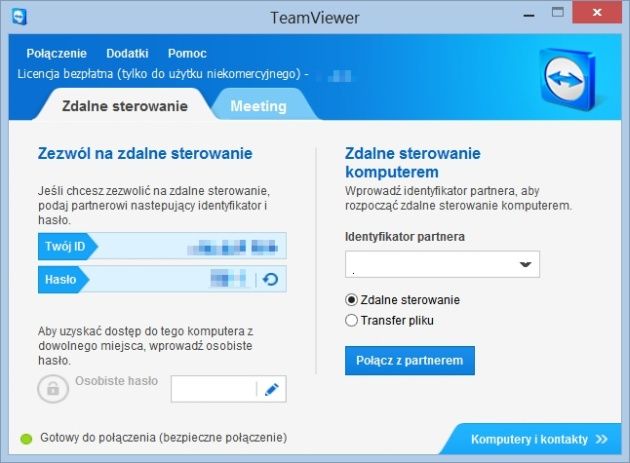Click the padlock icon beside Osobiste hasło
The width and height of the screenshot is (630, 463).
[x=53, y=389]
